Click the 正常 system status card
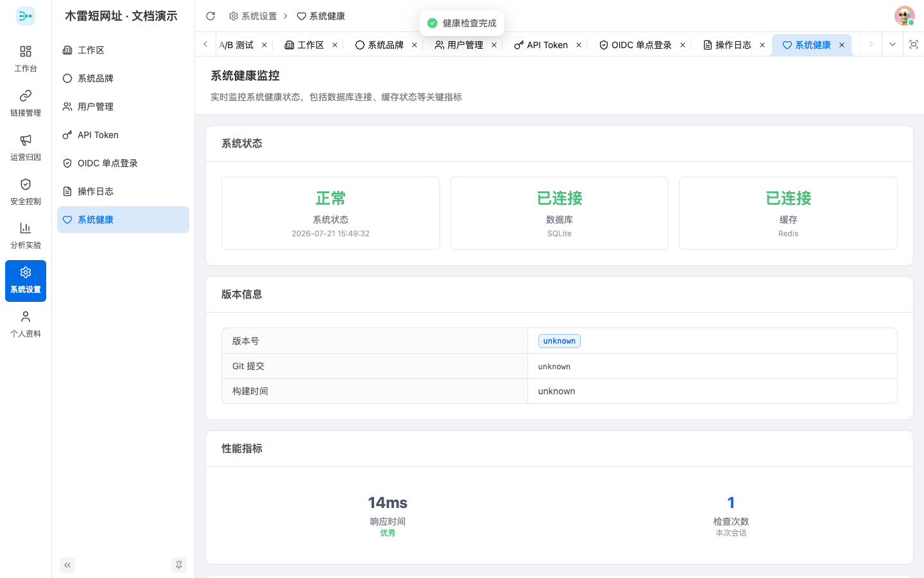This screenshot has width=924, height=578. pos(330,213)
